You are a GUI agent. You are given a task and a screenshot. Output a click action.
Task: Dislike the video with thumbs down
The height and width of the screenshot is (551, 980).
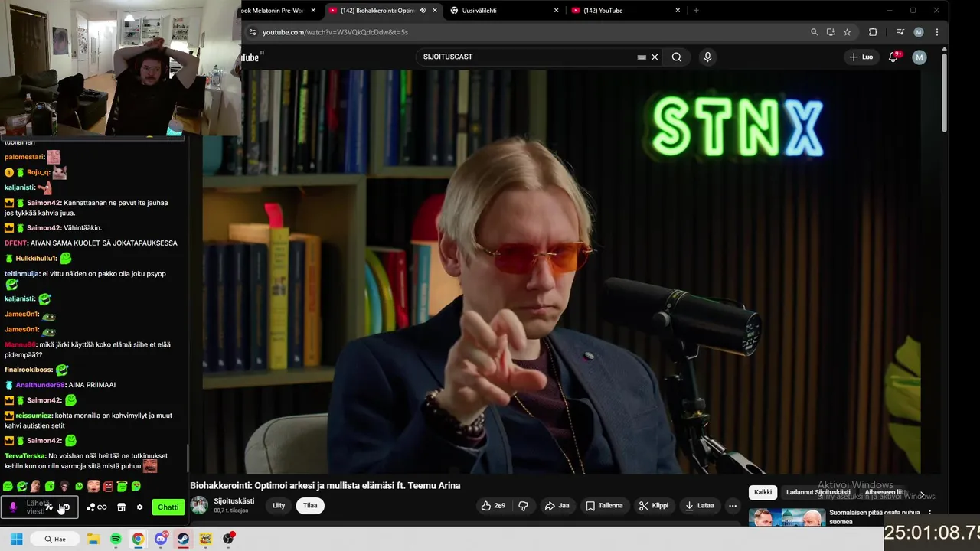point(524,506)
